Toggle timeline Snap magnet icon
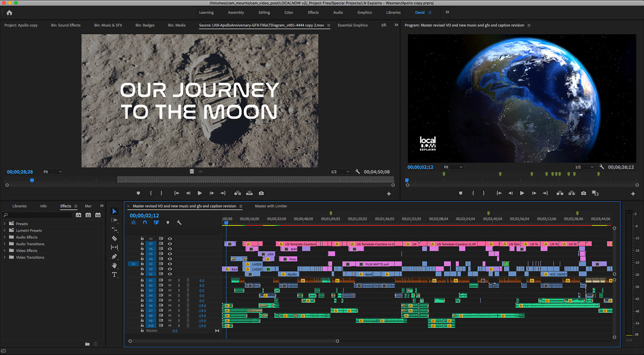Viewport: 644px width, 355px height. tap(144, 222)
